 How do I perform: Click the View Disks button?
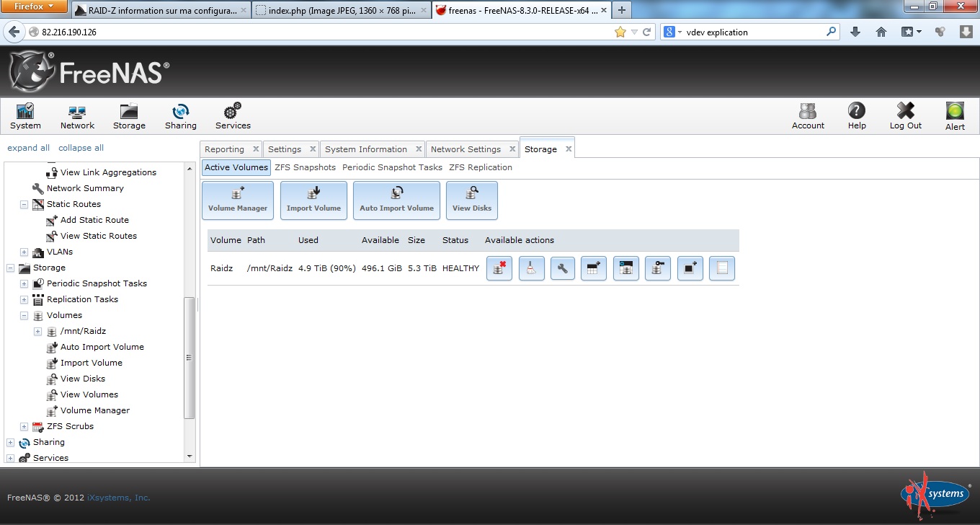472,200
